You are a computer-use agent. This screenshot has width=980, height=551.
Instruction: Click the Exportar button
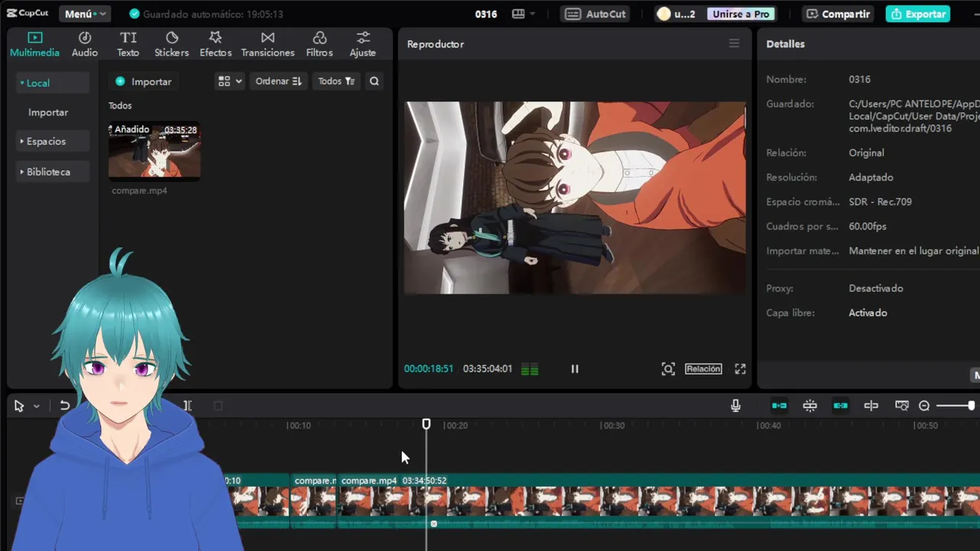coord(918,14)
